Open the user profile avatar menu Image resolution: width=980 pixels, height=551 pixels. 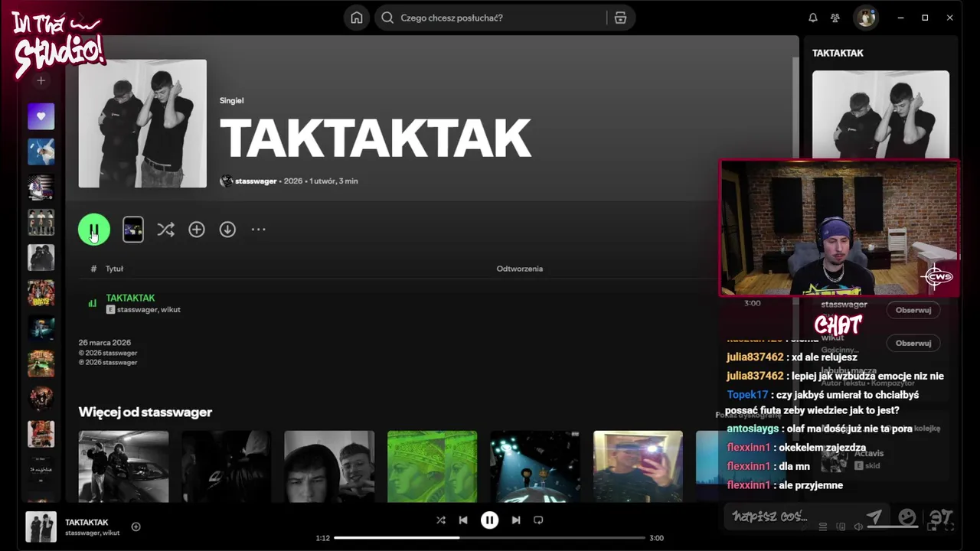pyautogui.click(x=867, y=18)
